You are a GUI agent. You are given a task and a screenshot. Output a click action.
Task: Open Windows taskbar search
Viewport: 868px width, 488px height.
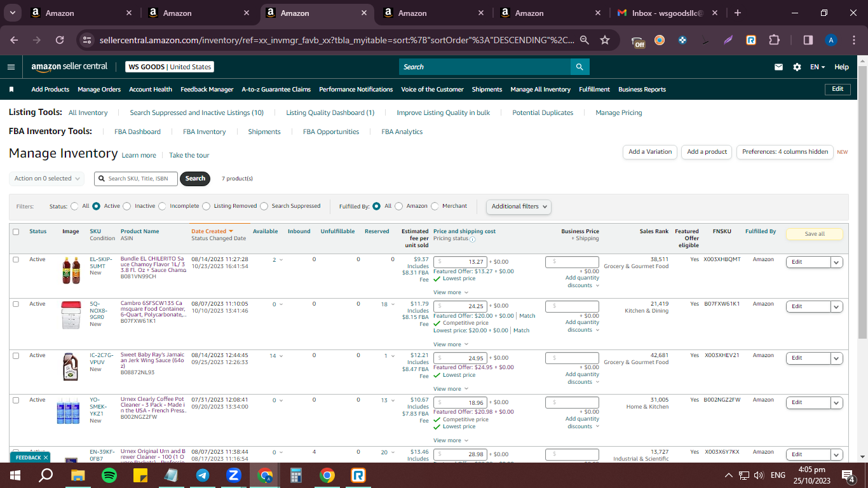click(x=46, y=475)
